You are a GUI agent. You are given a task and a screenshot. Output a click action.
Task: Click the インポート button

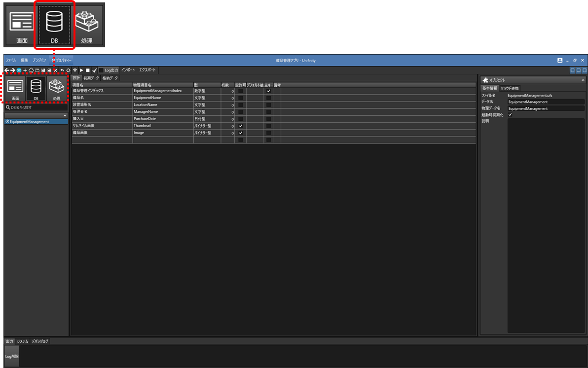pos(128,70)
